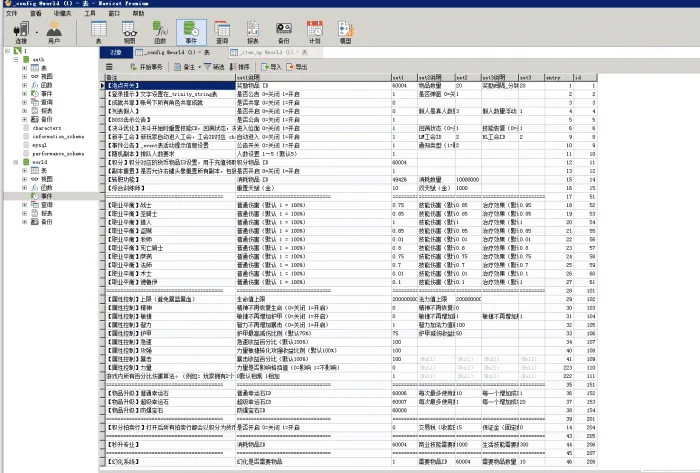The width and height of the screenshot is (700, 473).
Task: Open the 模型 model toolbar icon
Action: click(346, 32)
